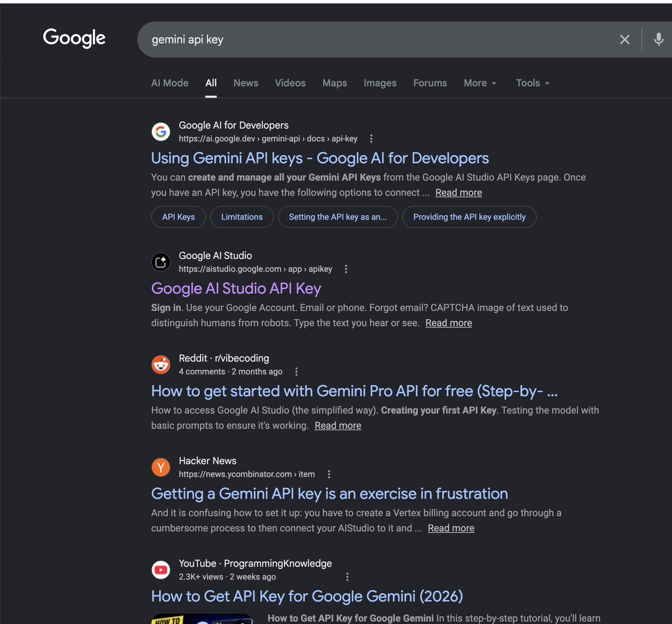Open Using Gemini API keys result
This screenshot has height=624, width=672.
320,158
